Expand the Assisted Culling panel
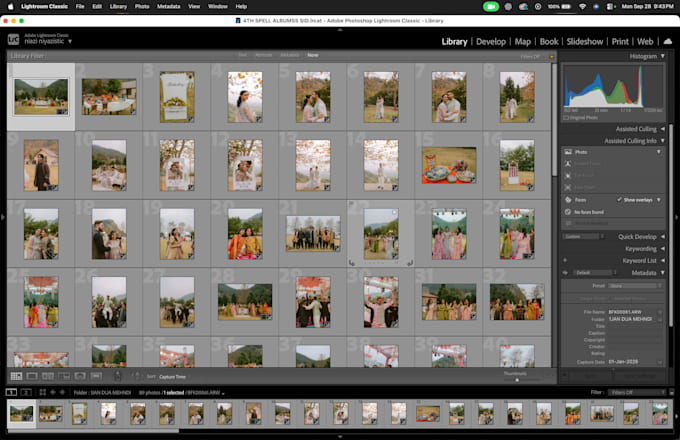680x440 pixels. coord(663,129)
